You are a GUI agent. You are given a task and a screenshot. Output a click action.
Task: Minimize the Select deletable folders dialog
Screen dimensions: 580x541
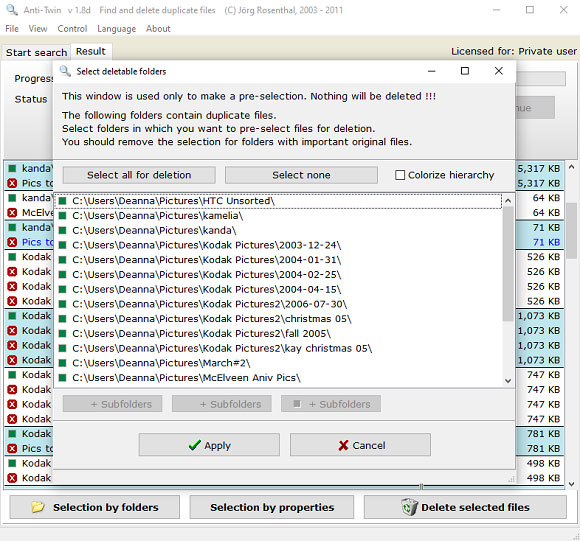coord(432,71)
